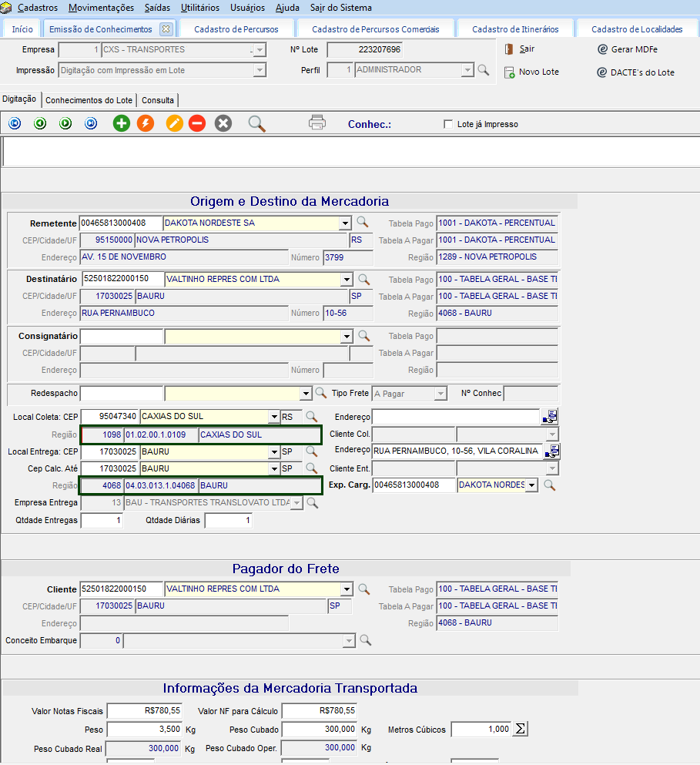Click the printer icon in toolbar
Screen dimensions: 700x765
click(317, 122)
